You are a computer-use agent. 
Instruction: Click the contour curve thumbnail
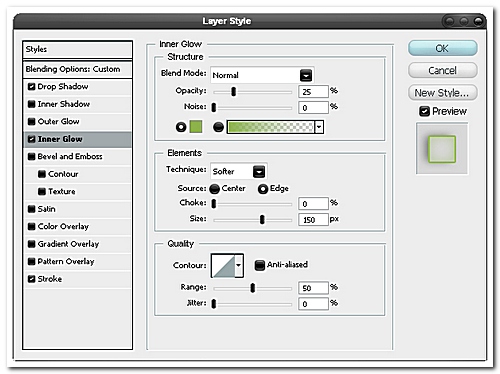point(223,265)
